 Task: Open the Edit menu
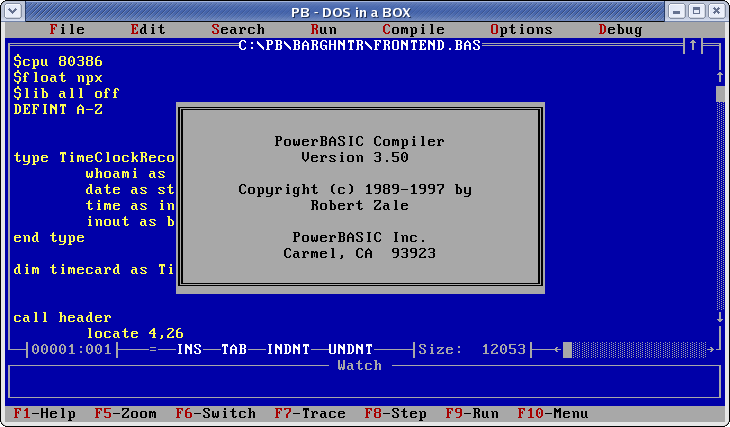click(x=148, y=29)
